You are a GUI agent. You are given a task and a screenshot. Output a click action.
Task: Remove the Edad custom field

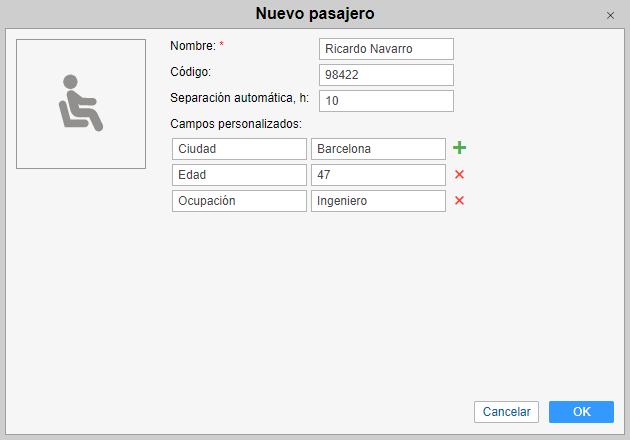coord(460,175)
